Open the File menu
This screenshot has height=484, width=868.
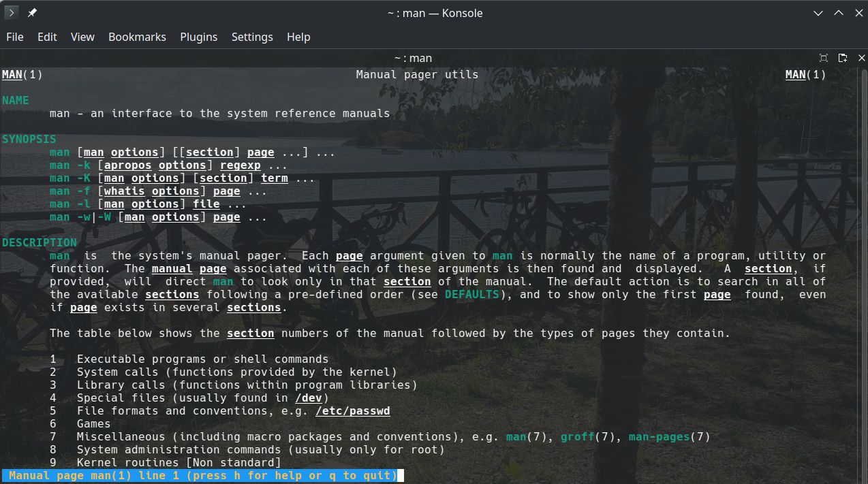[x=15, y=37]
